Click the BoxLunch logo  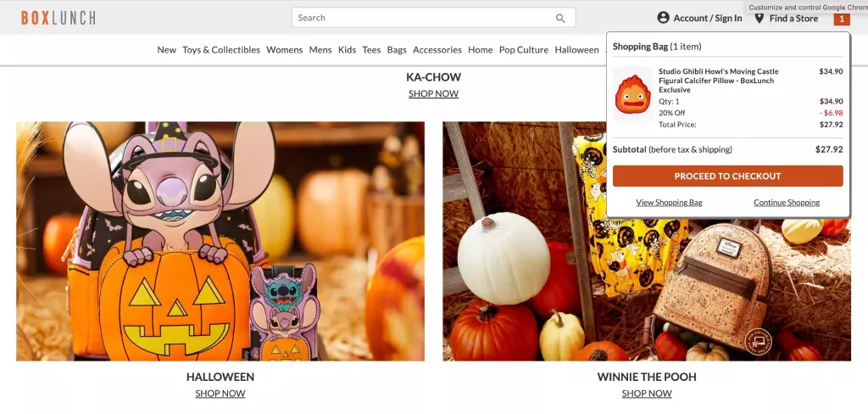[x=58, y=18]
